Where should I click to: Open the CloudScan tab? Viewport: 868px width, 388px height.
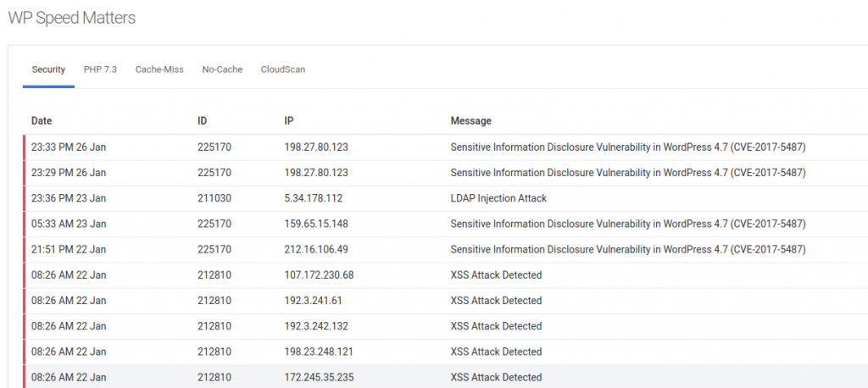click(x=283, y=69)
